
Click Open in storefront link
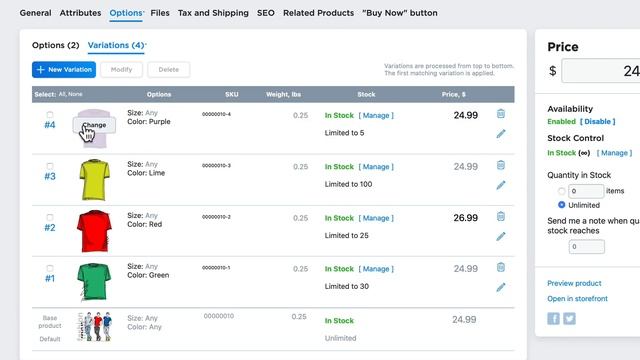pyautogui.click(x=578, y=298)
